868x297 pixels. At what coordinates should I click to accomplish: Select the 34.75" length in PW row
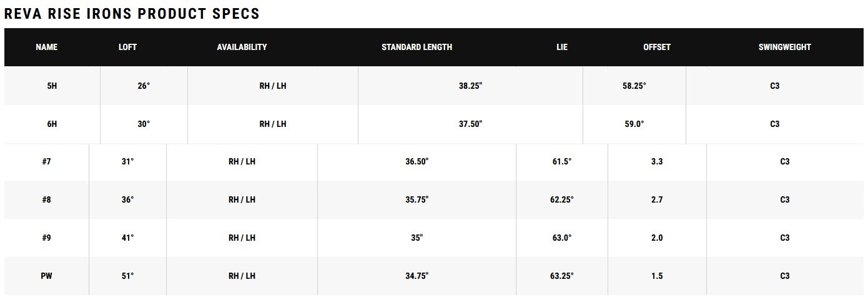(x=417, y=276)
